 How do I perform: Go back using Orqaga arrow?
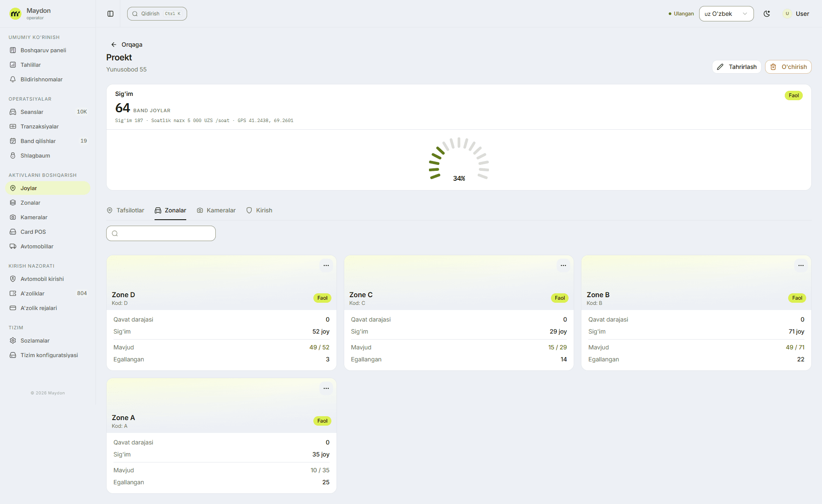[127, 45]
